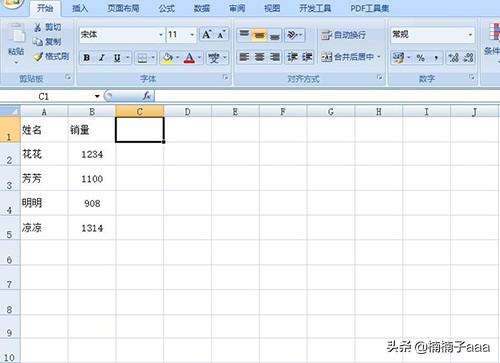This screenshot has width=500, height=363.
Task: Click the insert function fx icon
Action: point(146,96)
